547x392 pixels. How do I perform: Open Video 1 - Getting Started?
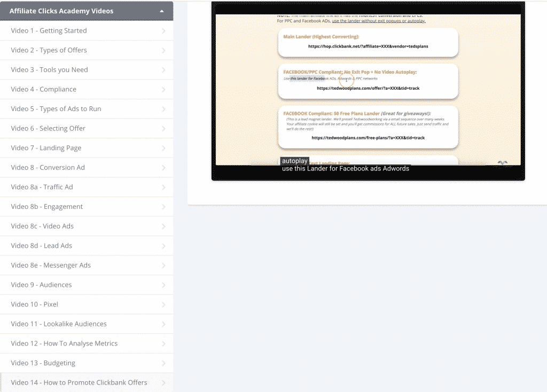pos(87,30)
